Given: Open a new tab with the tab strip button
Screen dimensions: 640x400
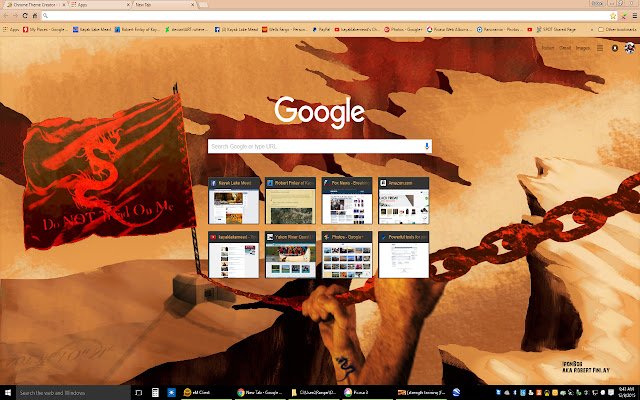Looking at the screenshot, I should [x=203, y=5].
